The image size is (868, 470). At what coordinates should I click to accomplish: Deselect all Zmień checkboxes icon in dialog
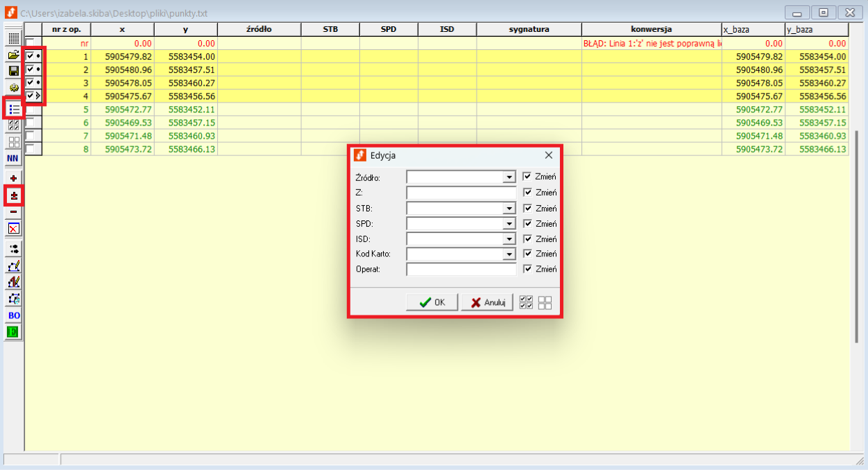click(x=545, y=302)
